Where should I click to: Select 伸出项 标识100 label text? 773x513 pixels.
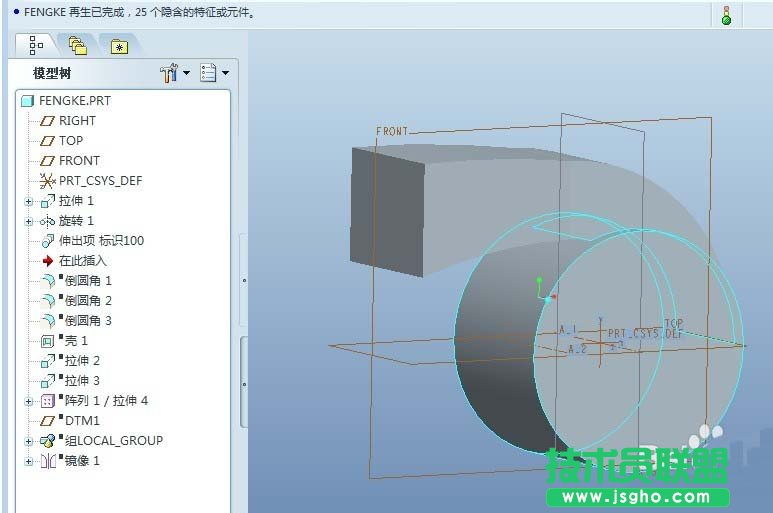(102, 240)
